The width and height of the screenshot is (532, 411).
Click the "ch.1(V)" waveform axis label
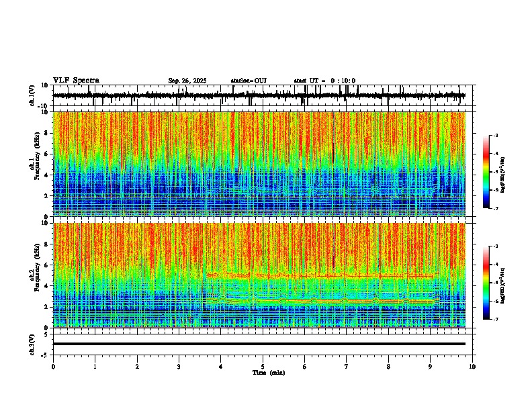coord(32,95)
